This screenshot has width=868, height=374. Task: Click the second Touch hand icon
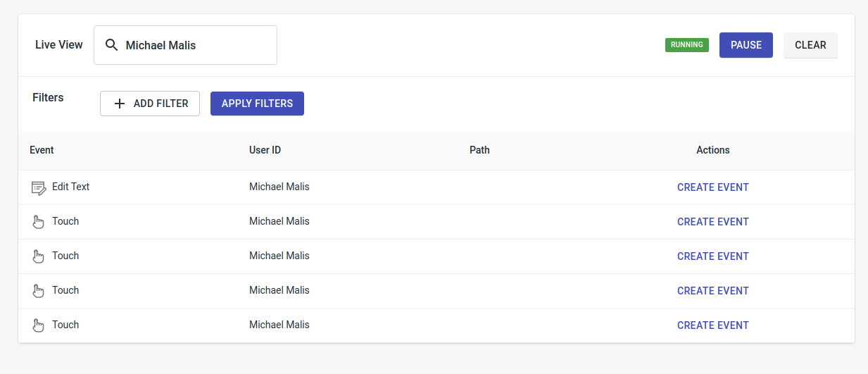coord(39,256)
